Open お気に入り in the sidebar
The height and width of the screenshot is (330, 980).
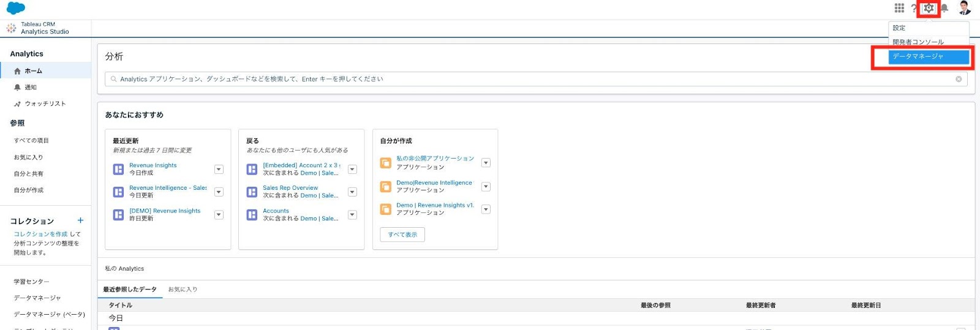(29, 157)
